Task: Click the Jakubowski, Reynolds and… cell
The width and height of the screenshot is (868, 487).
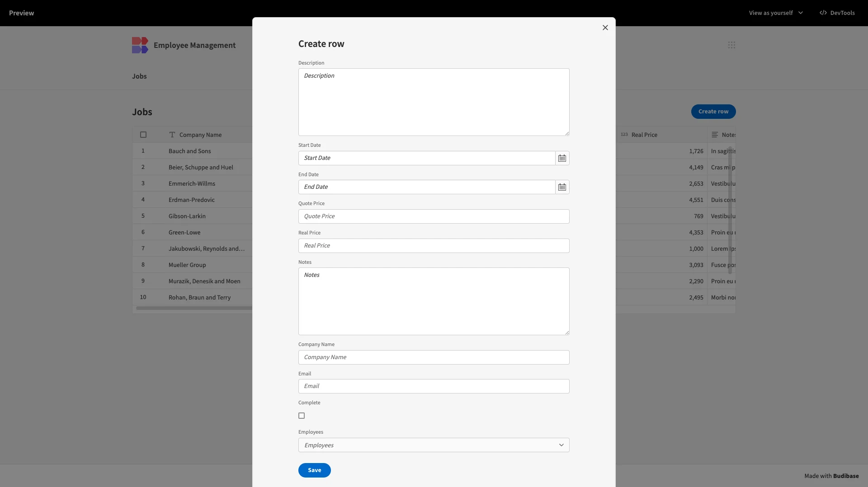Action: (x=207, y=248)
